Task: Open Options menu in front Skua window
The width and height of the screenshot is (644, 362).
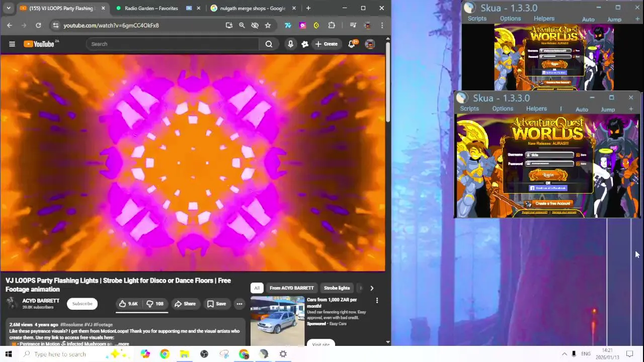Action: 503,109
